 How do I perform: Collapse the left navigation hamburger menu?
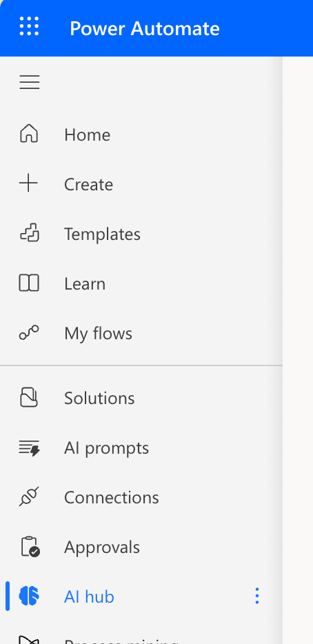29,82
